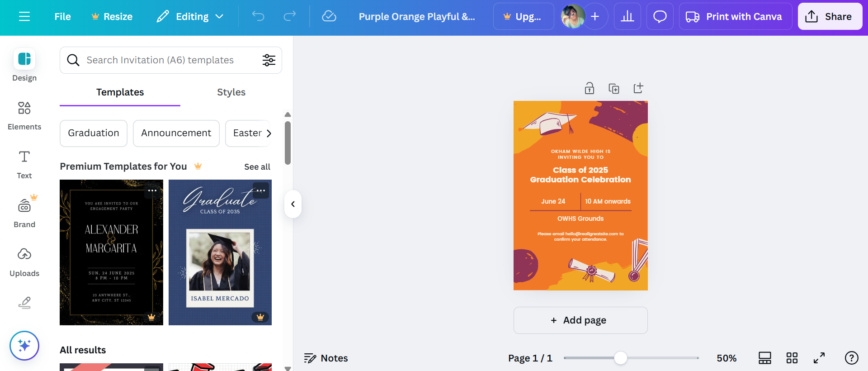
Task: Open the Analytics chart icon
Action: click(627, 17)
